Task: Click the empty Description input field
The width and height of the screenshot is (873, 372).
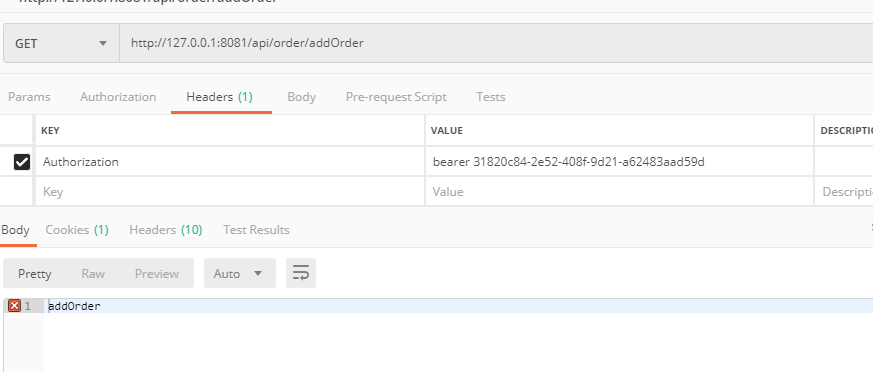Action: pyautogui.click(x=844, y=192)
